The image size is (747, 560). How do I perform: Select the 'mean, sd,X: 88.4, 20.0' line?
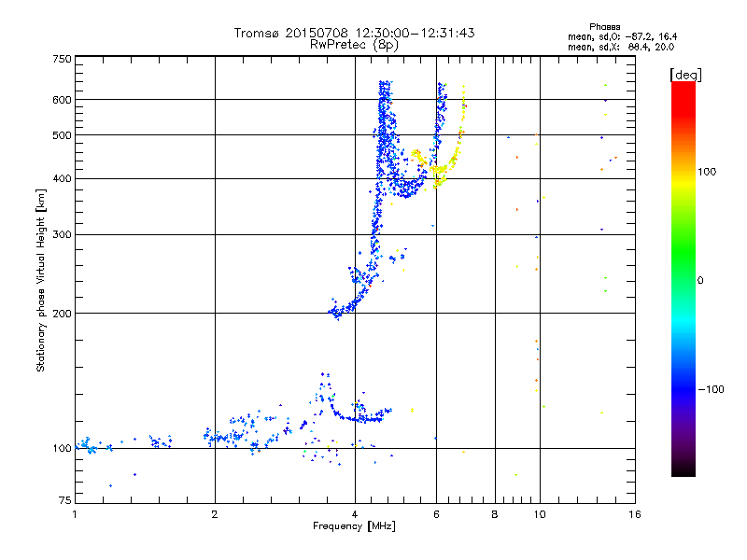pyautogui.click(x=621, y=47)
